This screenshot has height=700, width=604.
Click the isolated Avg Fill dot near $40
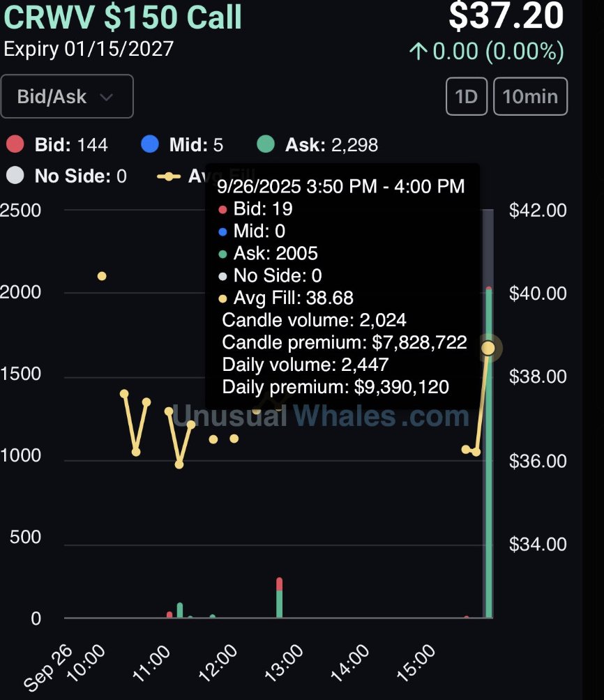click(x=102, y=276)
